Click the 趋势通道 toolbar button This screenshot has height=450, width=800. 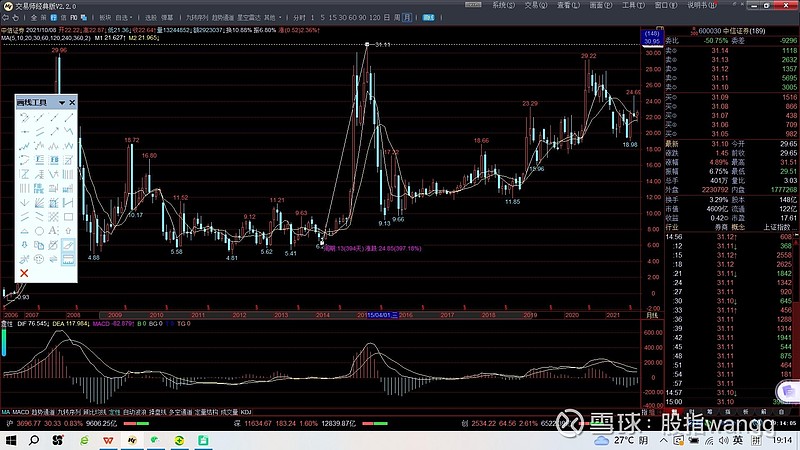222,17
